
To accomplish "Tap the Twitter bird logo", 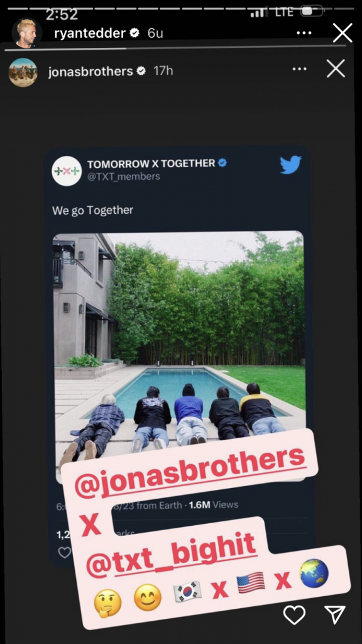I will click(x=290, y=165).
